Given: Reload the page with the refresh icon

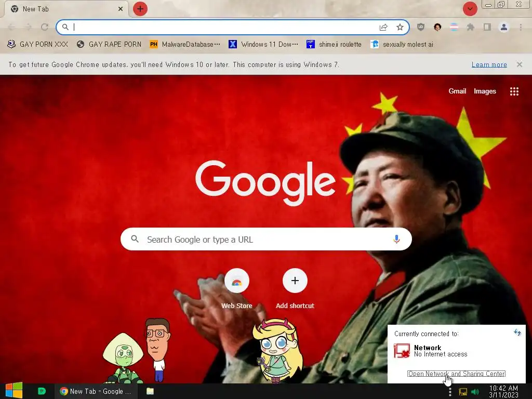Looking at the screenshot, I should point(45,27).
